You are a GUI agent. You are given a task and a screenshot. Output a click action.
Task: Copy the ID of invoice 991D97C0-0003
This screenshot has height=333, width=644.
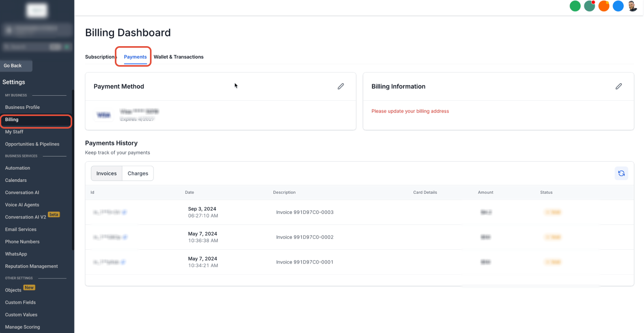(x=124, y=212)
